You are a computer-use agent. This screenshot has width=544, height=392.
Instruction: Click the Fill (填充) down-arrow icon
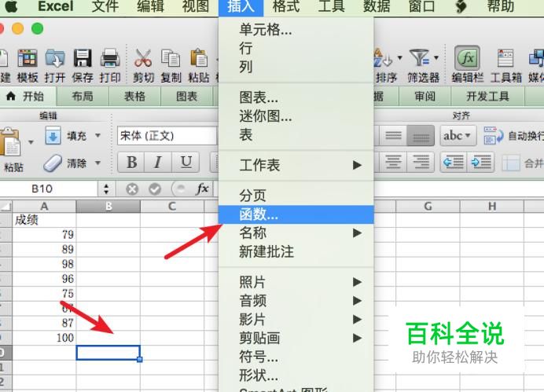pyautogui.click(x=53, y=135)
